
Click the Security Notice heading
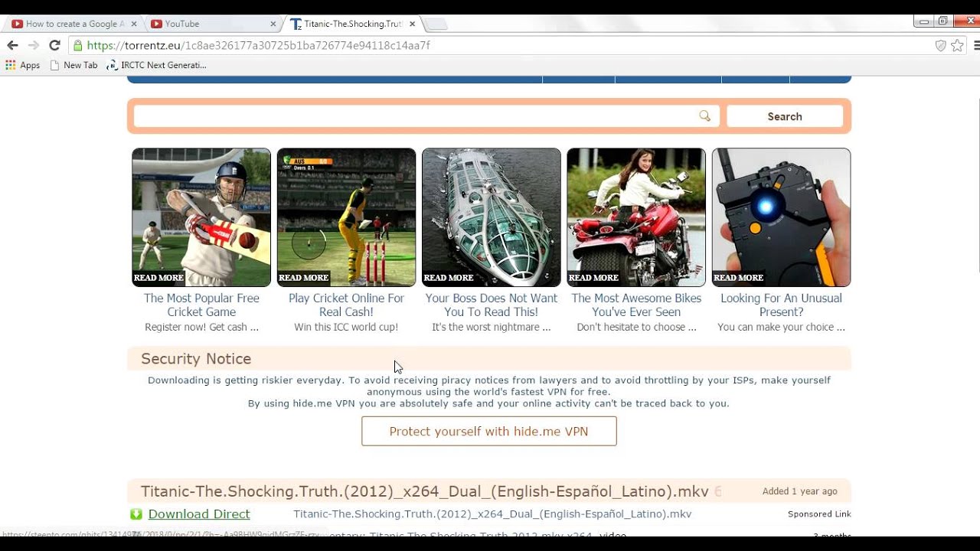196,359
